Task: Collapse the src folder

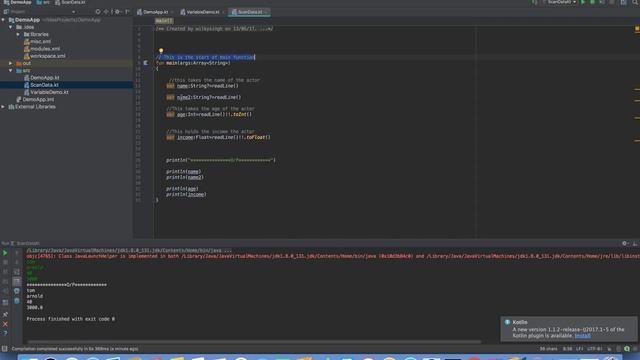Action: tap(11, 71)
